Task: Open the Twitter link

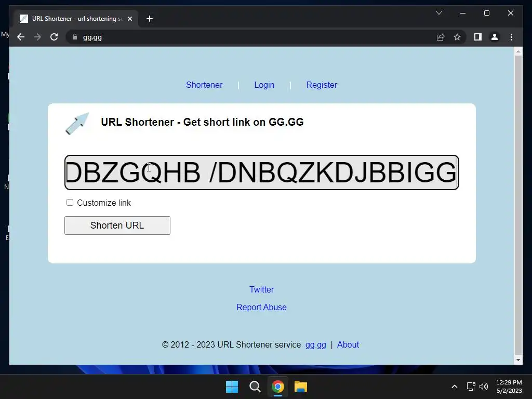Action: pos(262,289)
